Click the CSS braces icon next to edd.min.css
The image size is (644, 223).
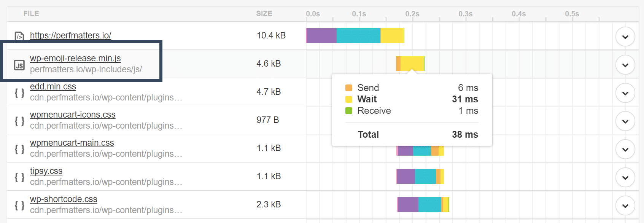coord(19,92)
